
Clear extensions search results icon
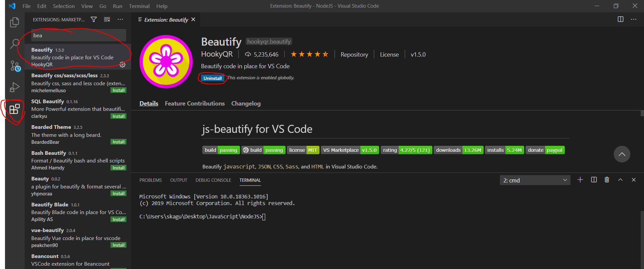(107, 20)
